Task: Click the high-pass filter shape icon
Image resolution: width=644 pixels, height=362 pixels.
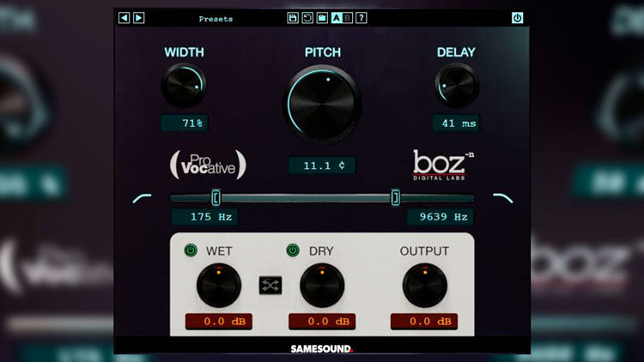Action: (x=142, y=198)
